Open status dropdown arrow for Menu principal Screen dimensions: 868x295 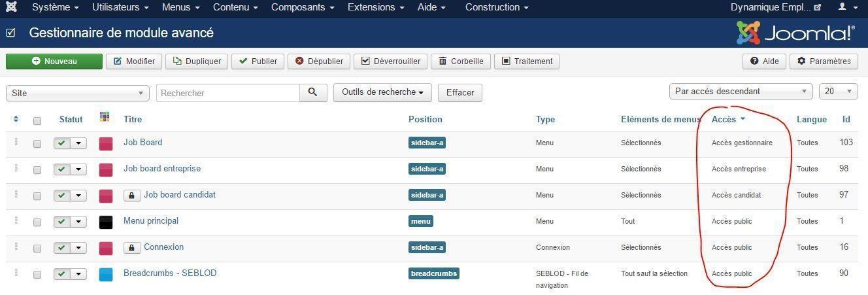click(78, 222)
